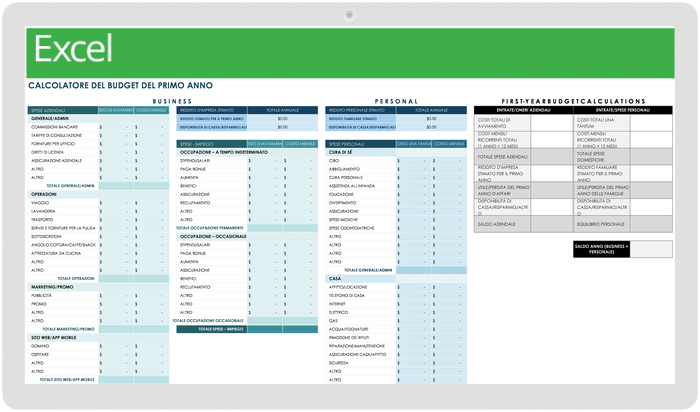The width and height of the screenshot is (700, 412).
Task: Select the 'Internet' row label
Action: click(337, 304)
